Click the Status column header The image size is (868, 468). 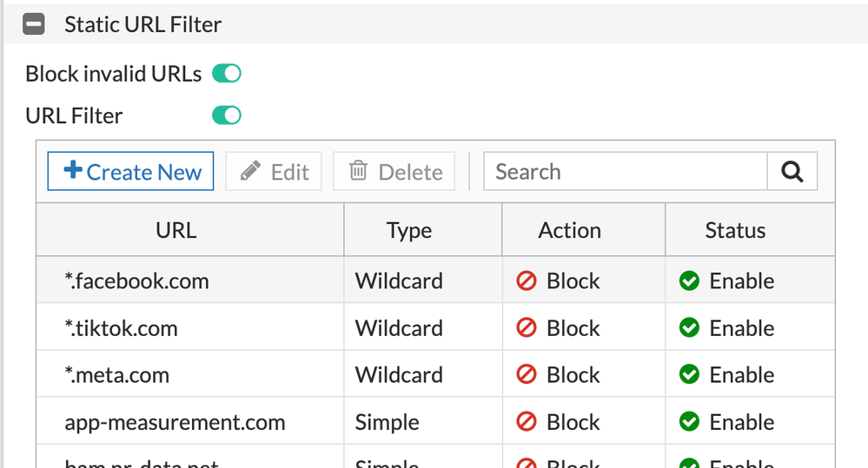[x=735, y=230]
